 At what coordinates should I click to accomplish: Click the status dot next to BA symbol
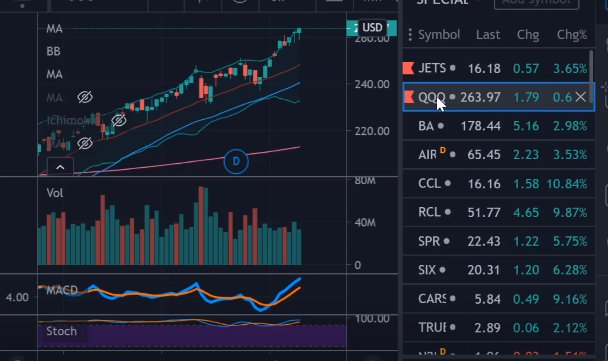point(441,126)
